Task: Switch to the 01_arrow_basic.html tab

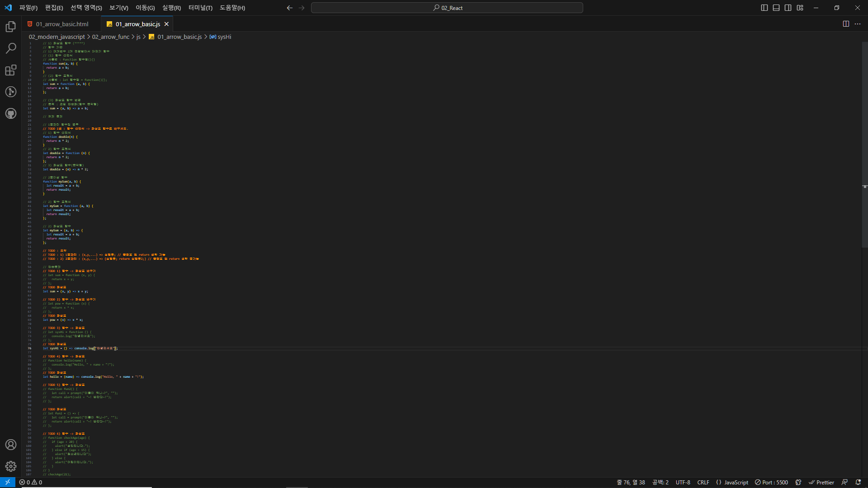Action: pyautogui.click(x=62, y=24)
